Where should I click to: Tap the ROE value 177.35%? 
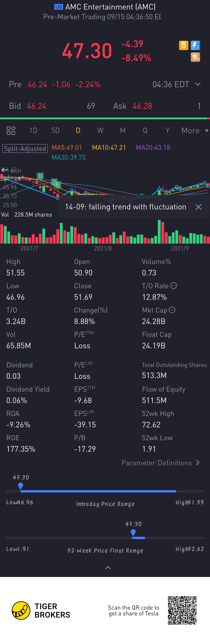pyautogui.click(x=21, y=449)
